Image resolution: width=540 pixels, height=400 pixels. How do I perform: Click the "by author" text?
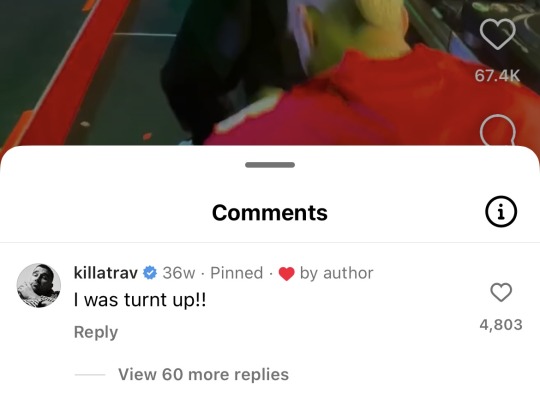click(336, 273)
